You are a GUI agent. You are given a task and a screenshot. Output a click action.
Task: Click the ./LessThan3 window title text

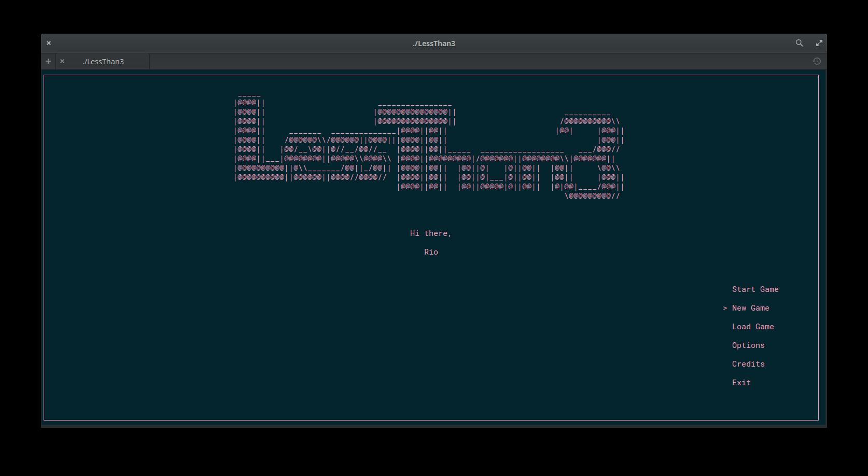pos(434,43)
